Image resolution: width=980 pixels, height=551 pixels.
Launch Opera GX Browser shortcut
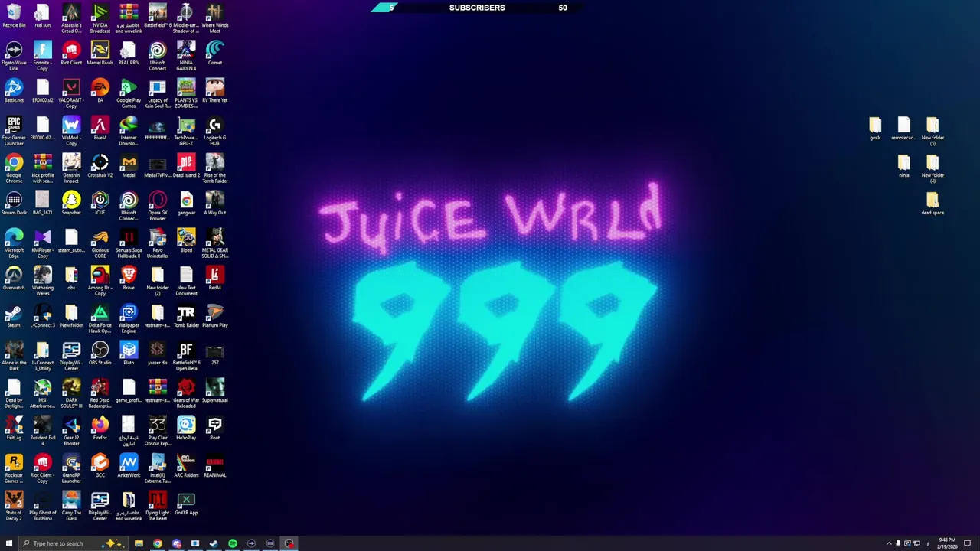coord(158,206)
